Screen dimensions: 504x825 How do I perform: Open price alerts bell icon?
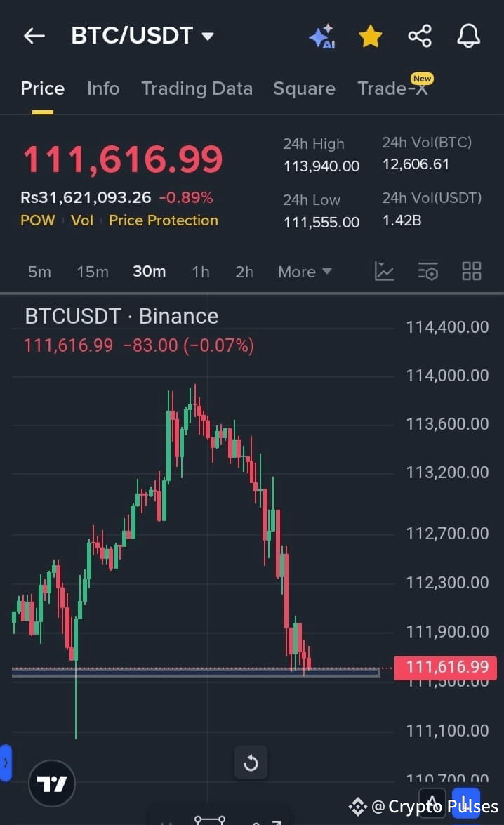(x=468, y=37)
